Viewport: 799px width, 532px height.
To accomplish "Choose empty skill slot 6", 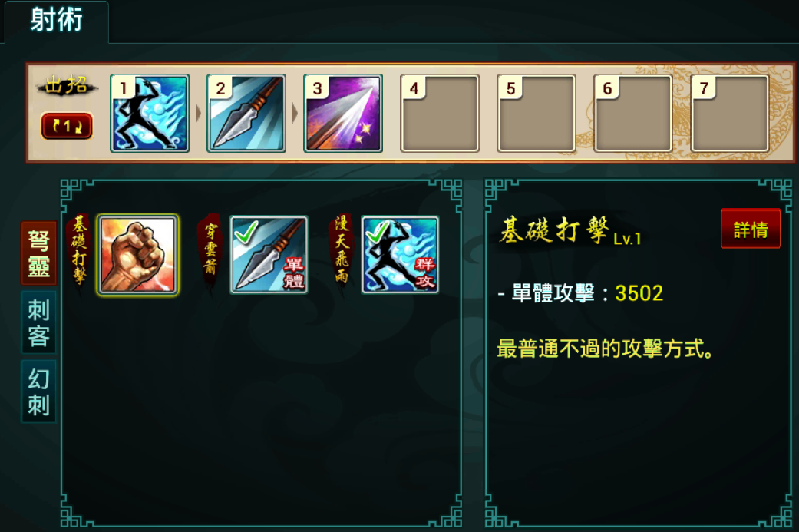I will pyautogui.click(x=633, y=113).
